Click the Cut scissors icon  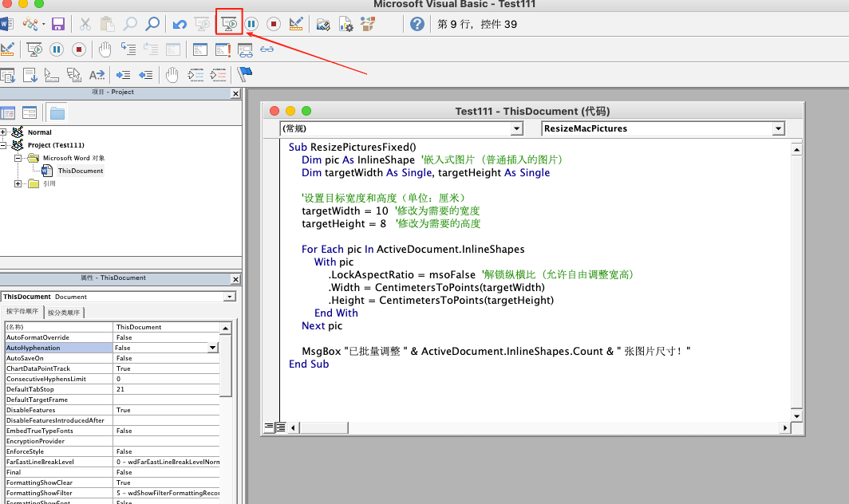point(85,25)
